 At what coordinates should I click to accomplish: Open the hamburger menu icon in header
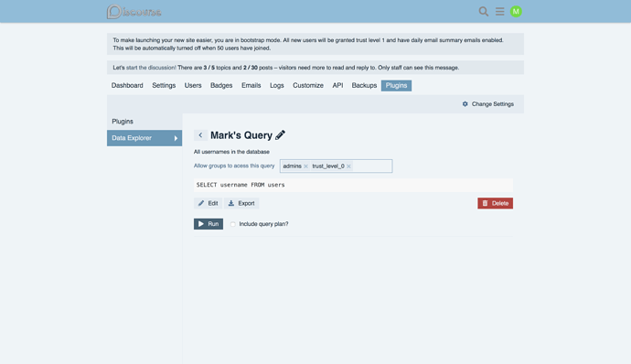tap(500, 11)
